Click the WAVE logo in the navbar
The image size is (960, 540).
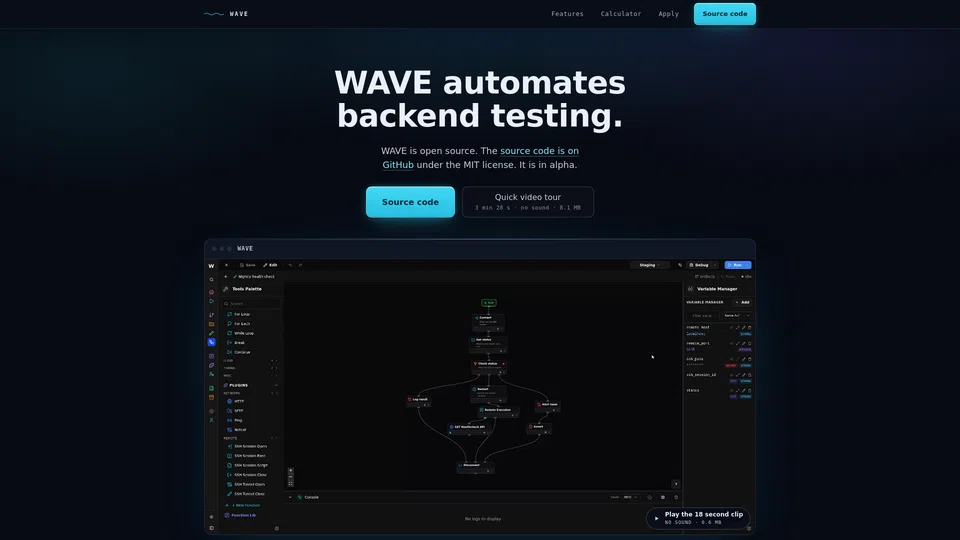coord(226,13)
